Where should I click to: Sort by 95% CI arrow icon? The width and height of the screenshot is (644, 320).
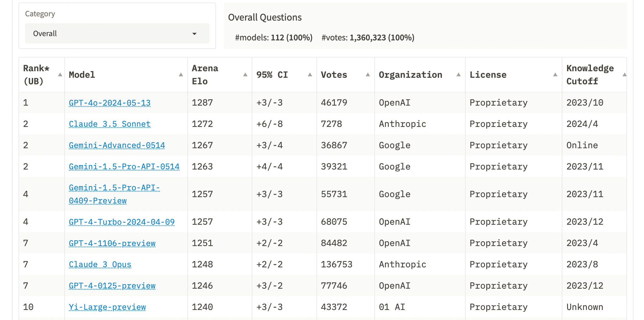coord(310,75)
